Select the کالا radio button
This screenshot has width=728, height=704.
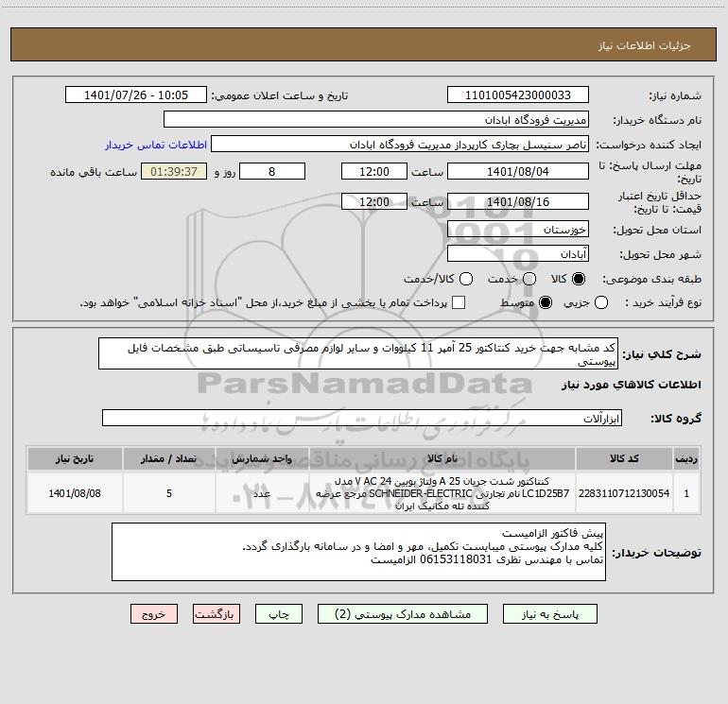(579, 279)
